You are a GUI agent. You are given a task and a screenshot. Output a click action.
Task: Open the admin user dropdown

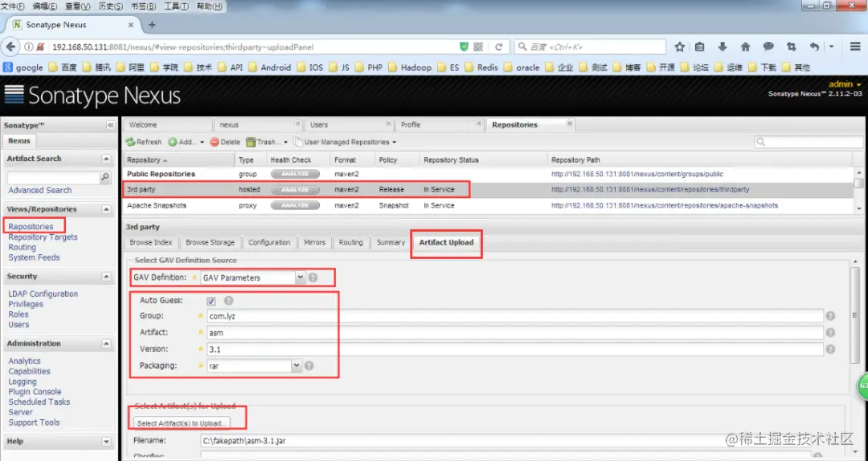coord(845,84)
